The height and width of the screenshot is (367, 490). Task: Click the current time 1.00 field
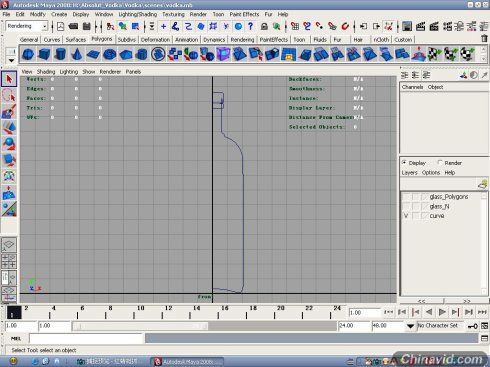[x=365, y=312]
